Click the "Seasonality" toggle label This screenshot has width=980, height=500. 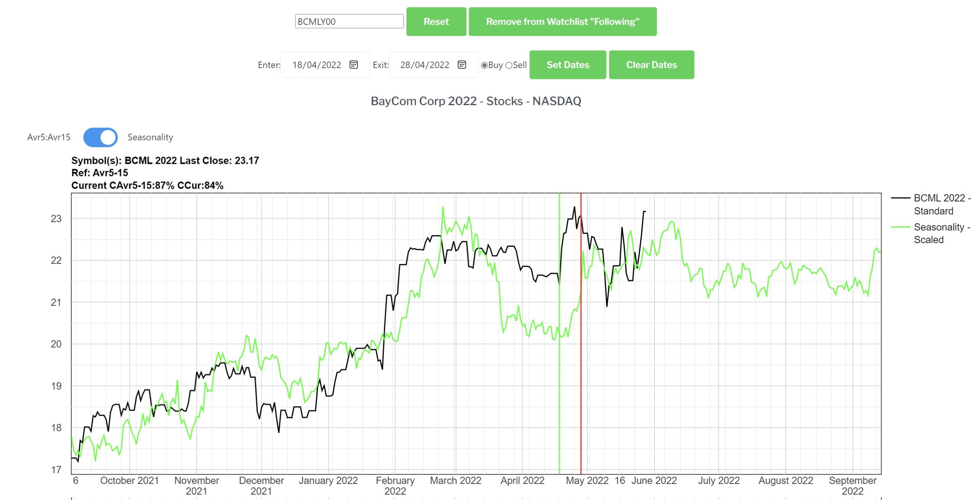pyautogui.click(x=150, y=137)
